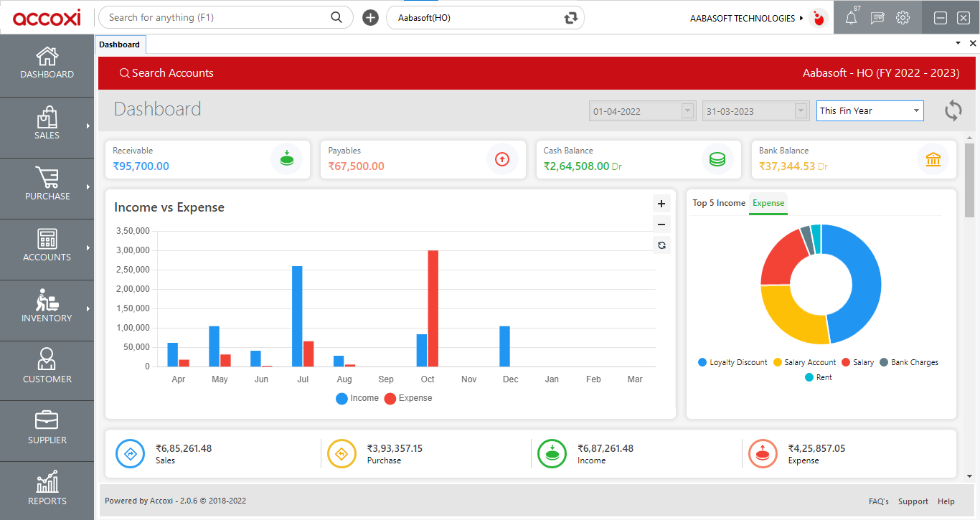
Task: Refresh the dashboard using the circular arrow icon
Action: (953, 110)
